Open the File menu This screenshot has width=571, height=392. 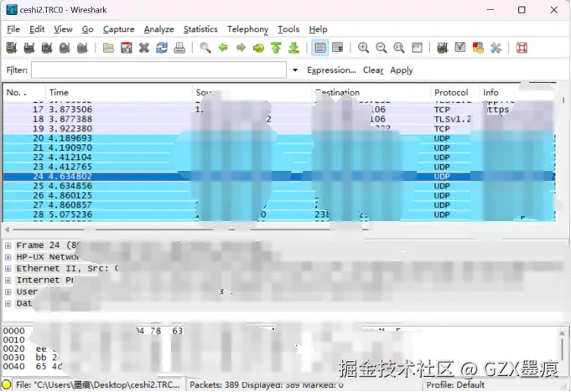tap(13, 29)
